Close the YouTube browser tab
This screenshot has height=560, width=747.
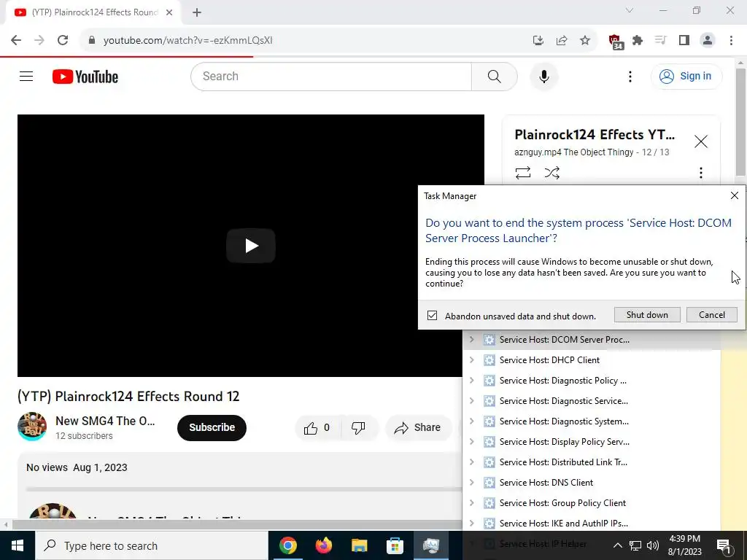[x=169, y=12]
